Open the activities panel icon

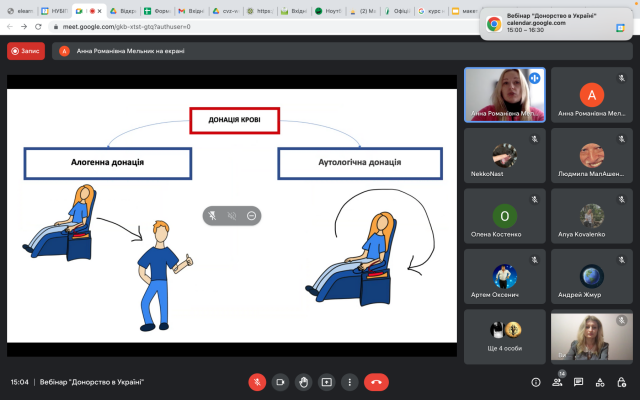coord(599,382)
